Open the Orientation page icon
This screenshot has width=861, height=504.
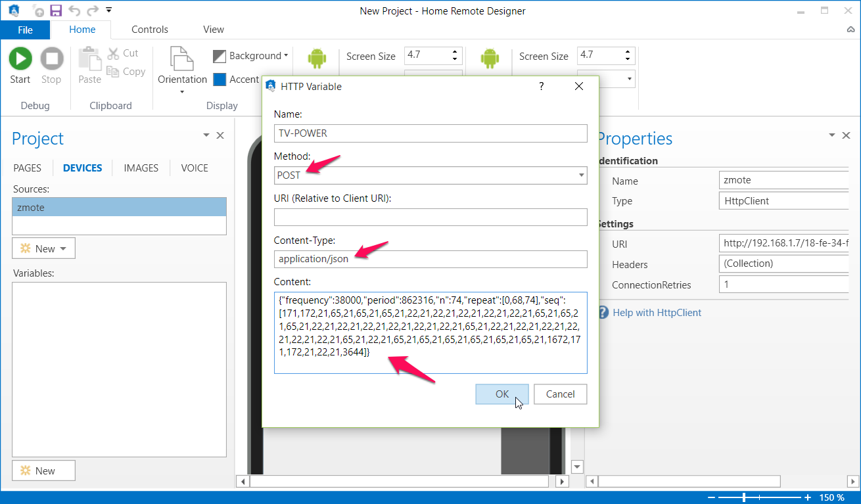pos(182,58)
